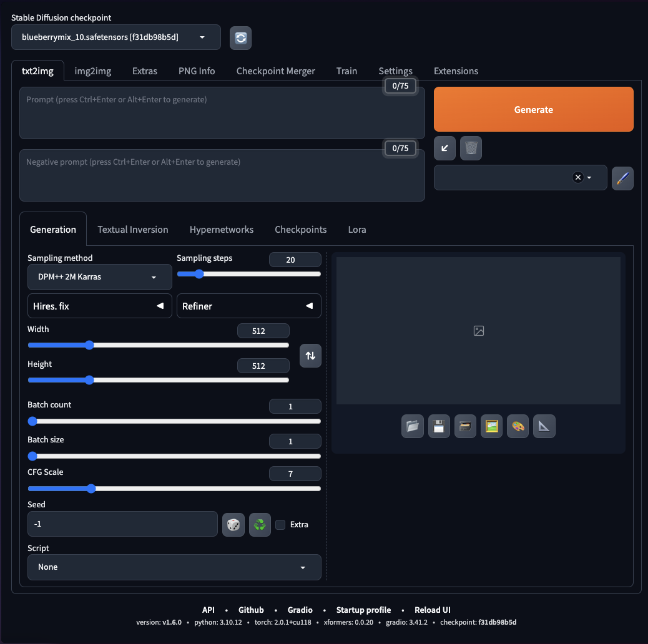The image size is (648, 644).
Task: Send image to img2img tab icon
Action: pos(491,426)
